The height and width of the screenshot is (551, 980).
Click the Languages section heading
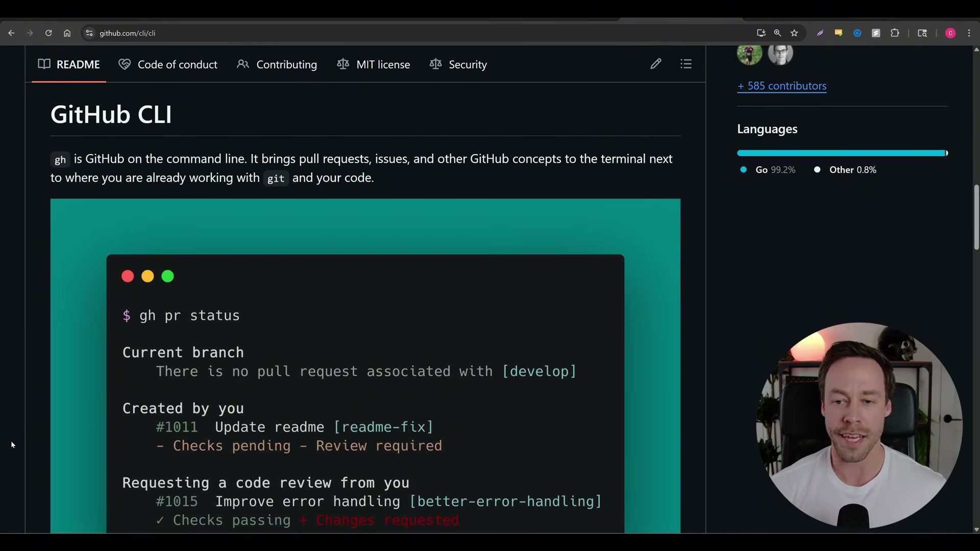[x=767, y=129]
